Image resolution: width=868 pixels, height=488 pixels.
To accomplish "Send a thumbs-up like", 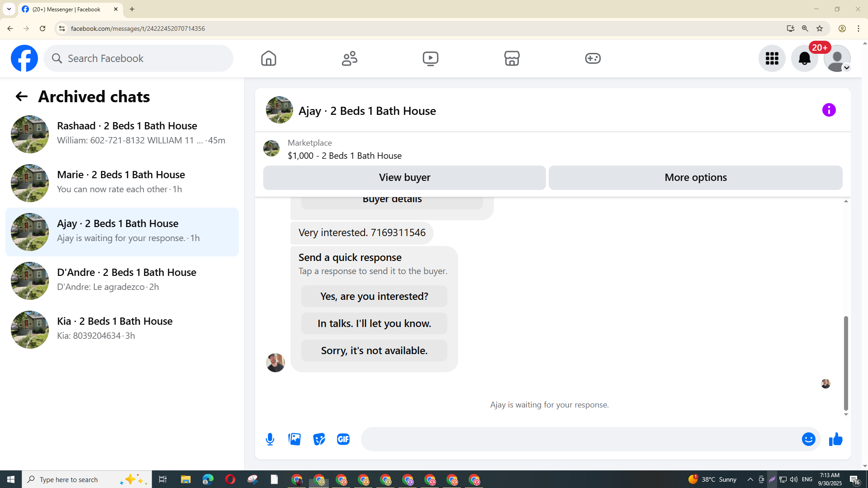I will (x=835, y=439).
